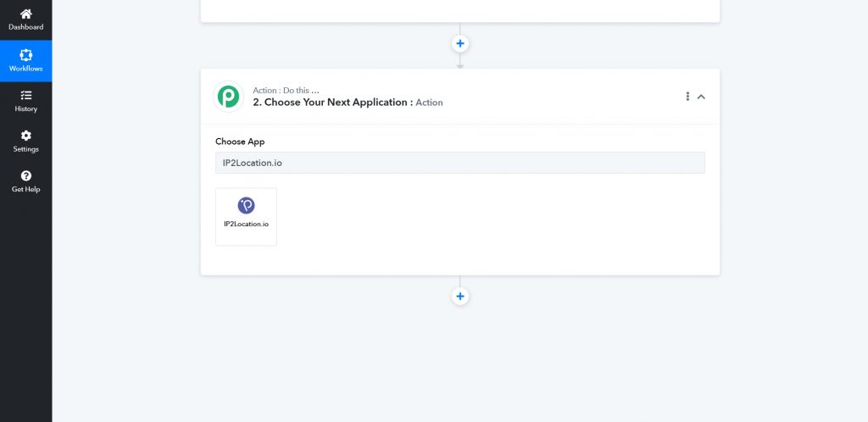
Task: Open Settings from the sidebar label
Action: (25, 149)
